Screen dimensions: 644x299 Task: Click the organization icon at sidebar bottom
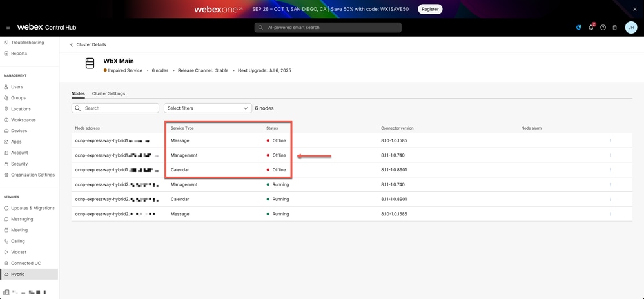click(x=5, y=292)
